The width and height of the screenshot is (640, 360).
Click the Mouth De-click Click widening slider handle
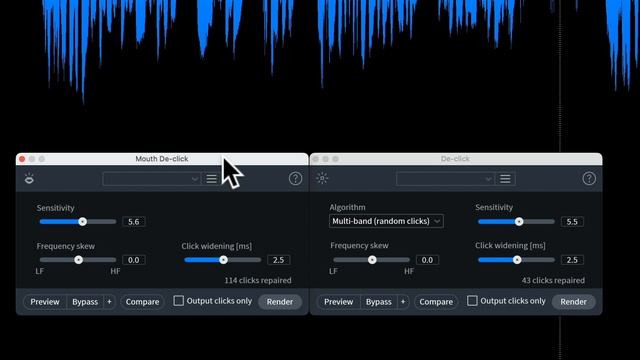(x=223, y=260)
